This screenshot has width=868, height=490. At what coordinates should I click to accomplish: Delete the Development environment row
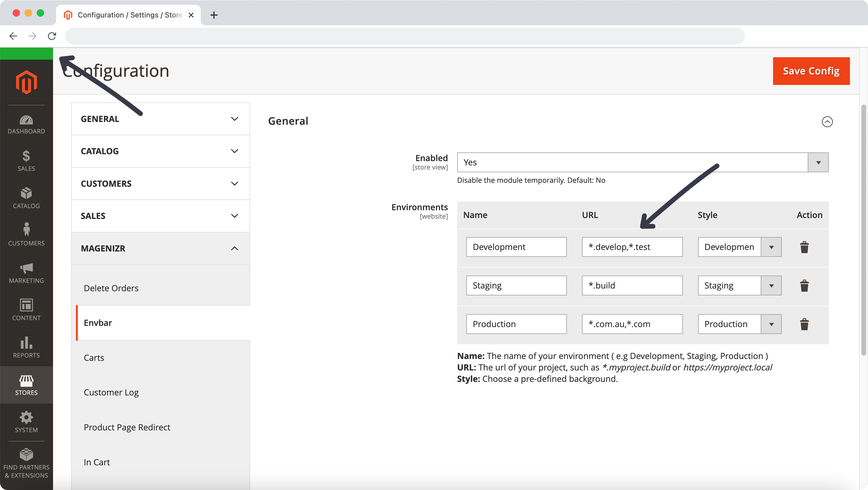tap(804, 247)
